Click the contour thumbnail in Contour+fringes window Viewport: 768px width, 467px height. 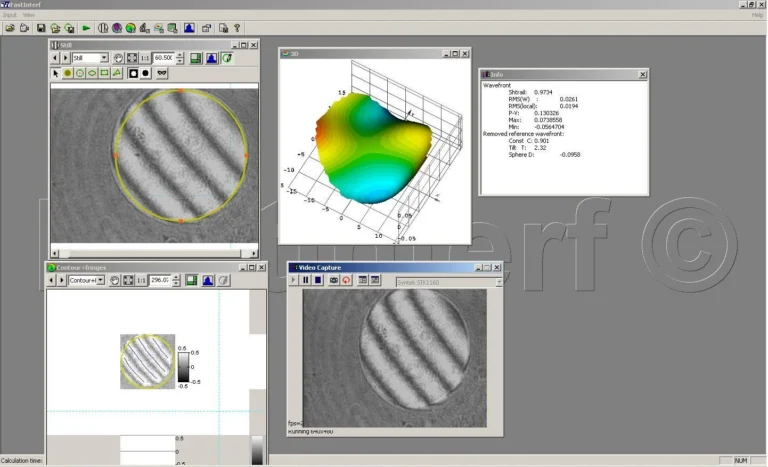click(147, 362)
